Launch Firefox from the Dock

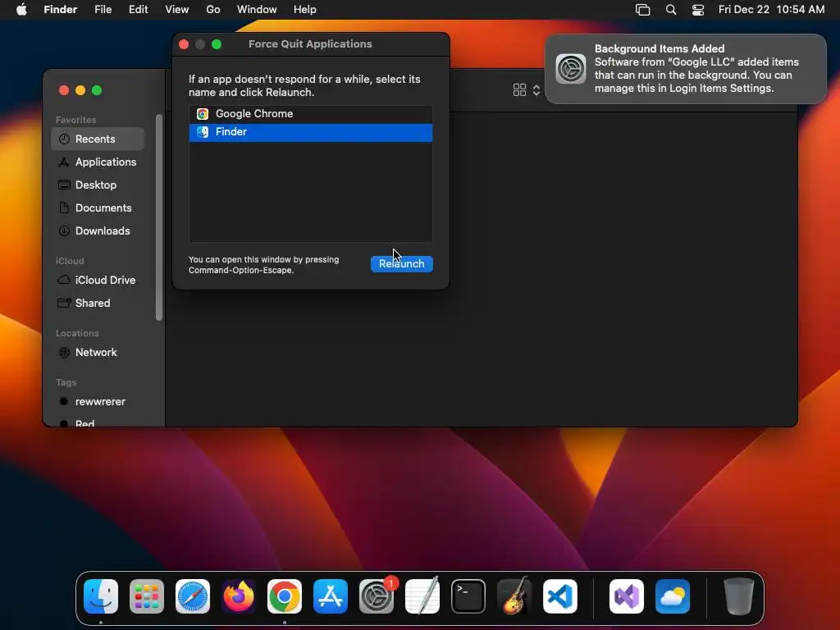click(x=239, y=596)
